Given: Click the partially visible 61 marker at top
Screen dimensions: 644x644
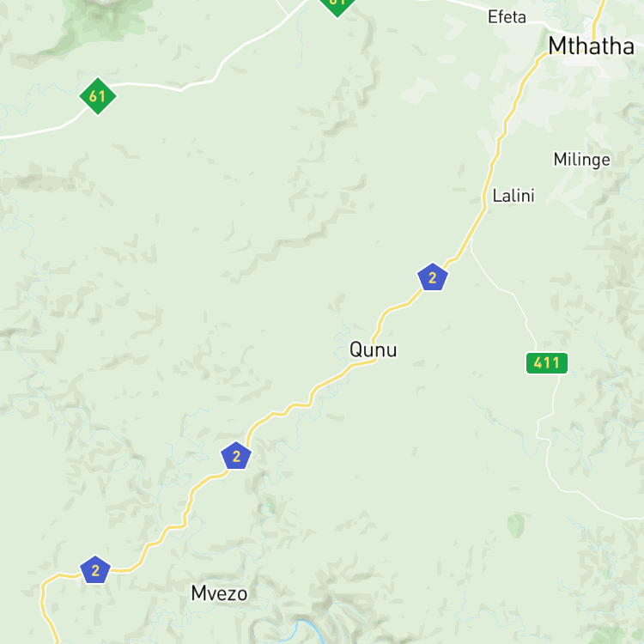Looking at the screenshot, I should coord(337,6).
